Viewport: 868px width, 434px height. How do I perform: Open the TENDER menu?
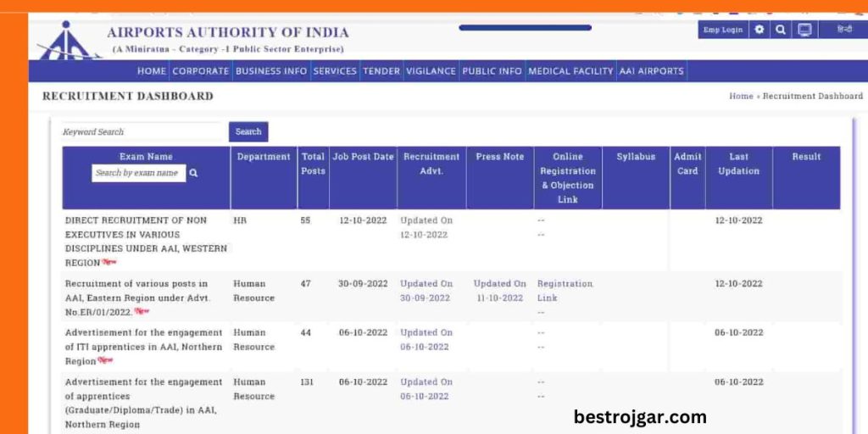click(381, 71)
